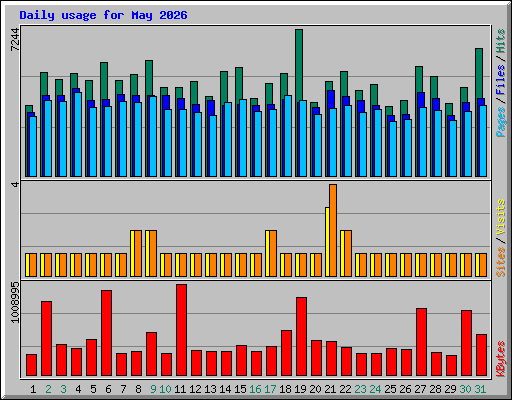Image resolution: width=512 pixels, height=400 pixels.
Task: Click day label 25 on the x-axis
Action: pyautogui.click(x=390, y=389)
